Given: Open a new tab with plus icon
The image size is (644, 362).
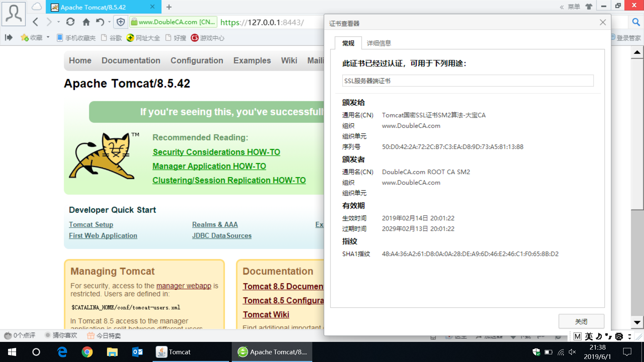Looking at the screenshot, I should coord(169,7).
